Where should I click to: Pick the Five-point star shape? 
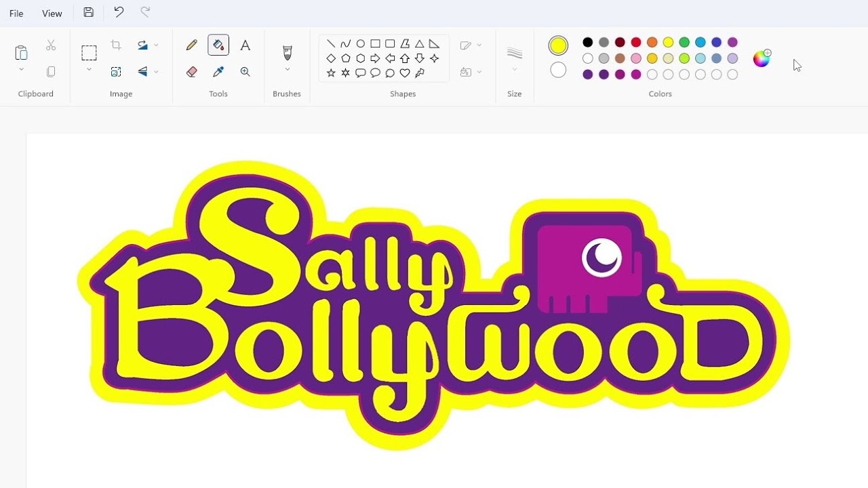(x=331, y=73)
